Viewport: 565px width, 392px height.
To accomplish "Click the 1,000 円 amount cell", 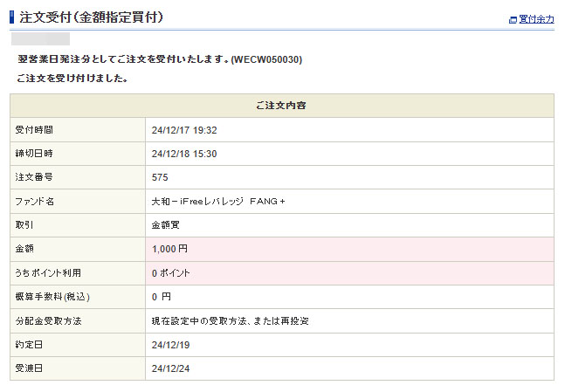I will [169, 249].
